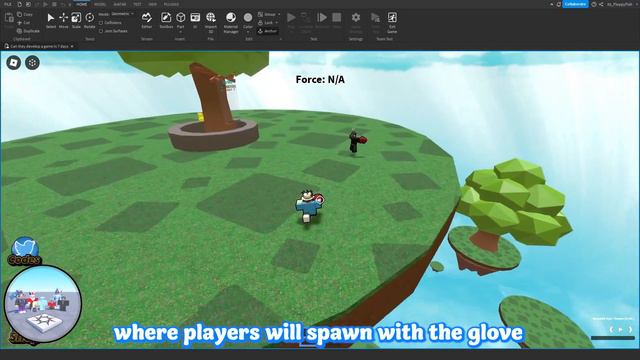Switch to the VIEW ribbon tab
This screenshot has width=640, height=360.
[x=153, y=4]
